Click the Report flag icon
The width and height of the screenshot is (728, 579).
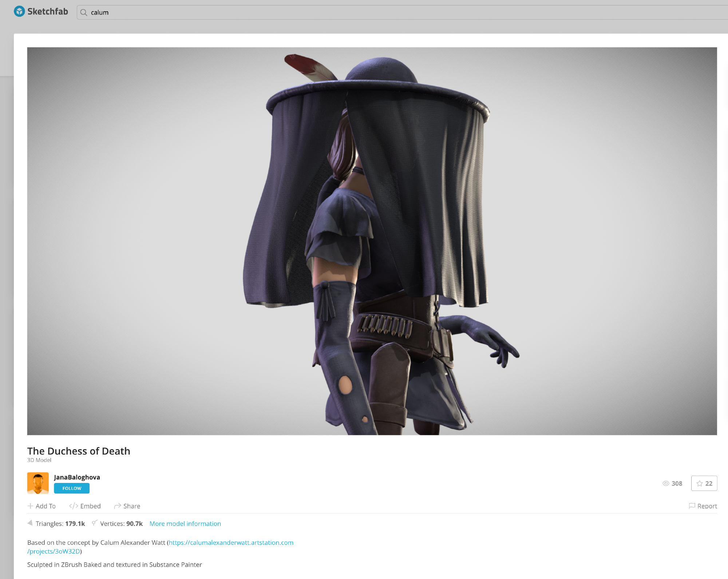[692, 506]
